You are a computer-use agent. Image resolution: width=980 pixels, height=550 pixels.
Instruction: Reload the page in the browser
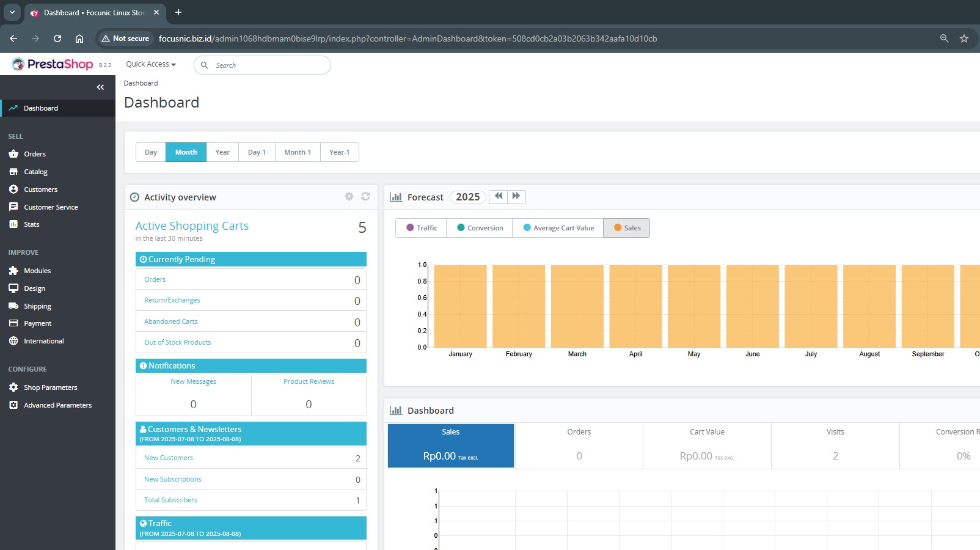(57, 38)
